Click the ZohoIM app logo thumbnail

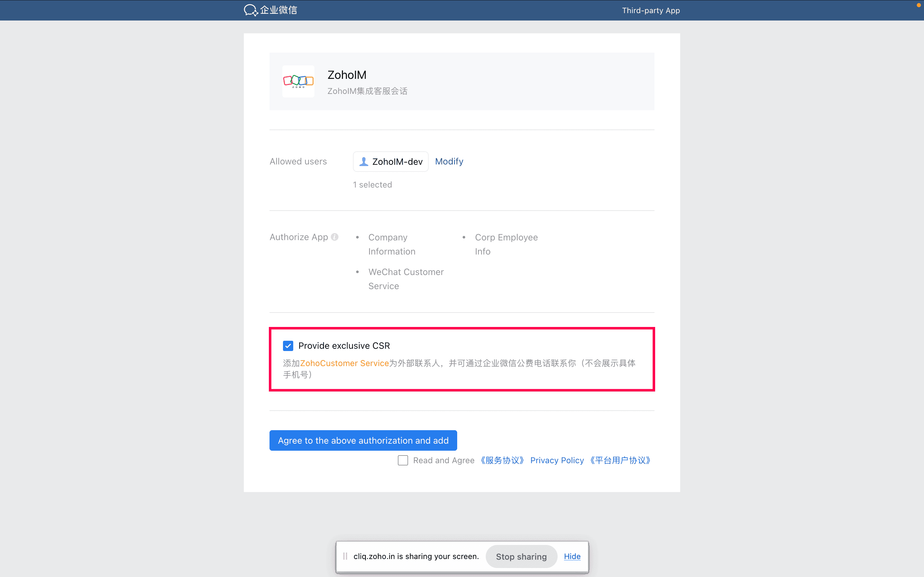(x=298, y=81)
